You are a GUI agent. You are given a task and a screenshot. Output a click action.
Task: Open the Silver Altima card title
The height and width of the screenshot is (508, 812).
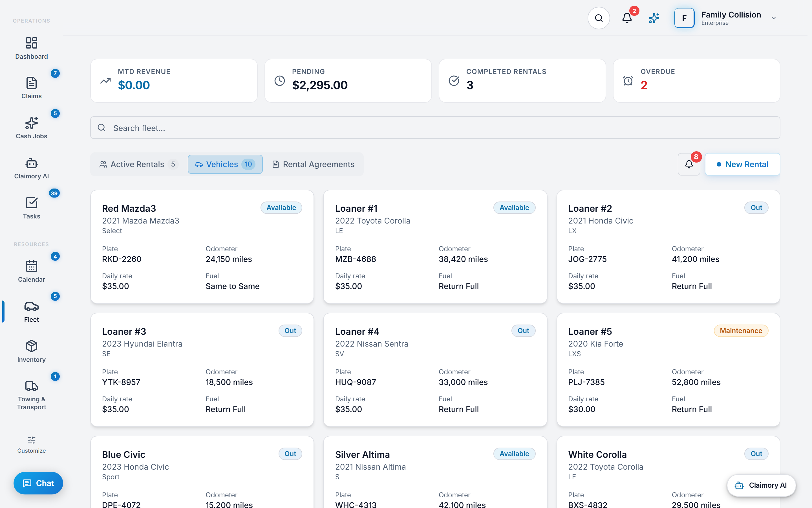[362, 454]
